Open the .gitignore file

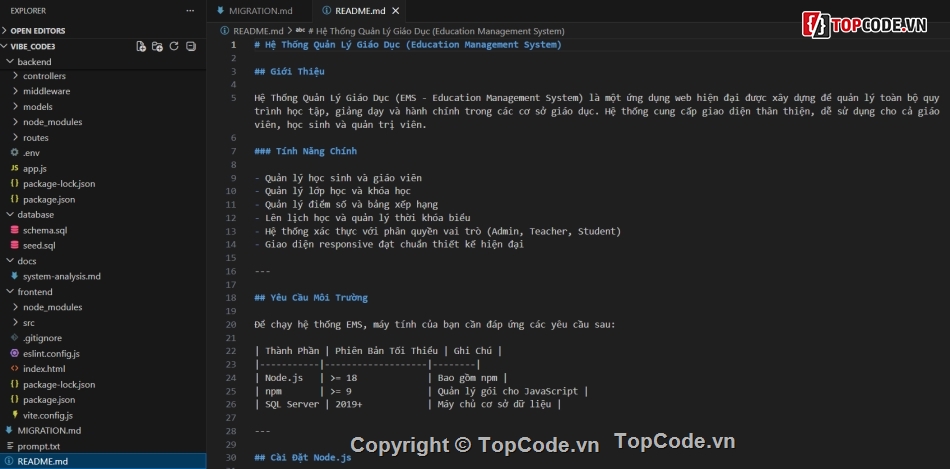coord(42,338)
